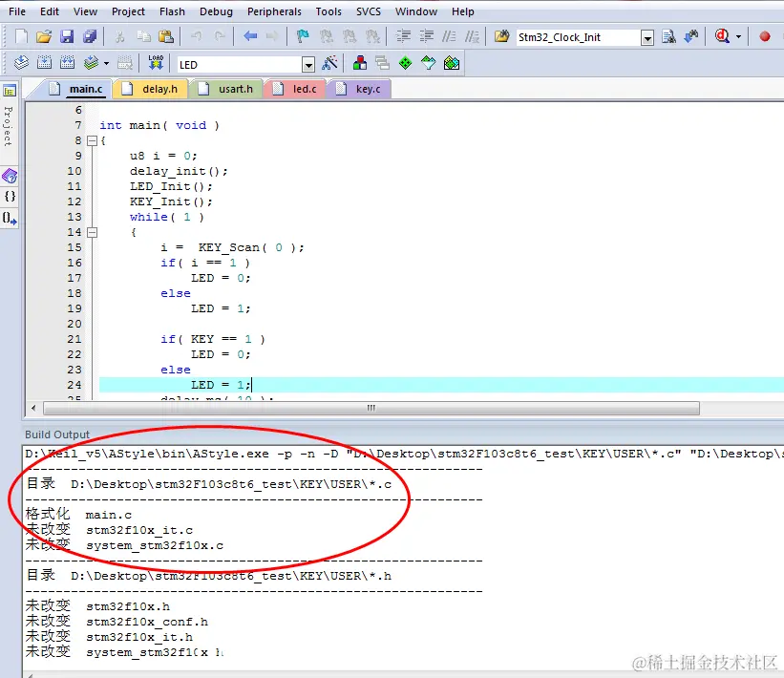
Task: Open the Edit menu
Action: tap(50, 11)
